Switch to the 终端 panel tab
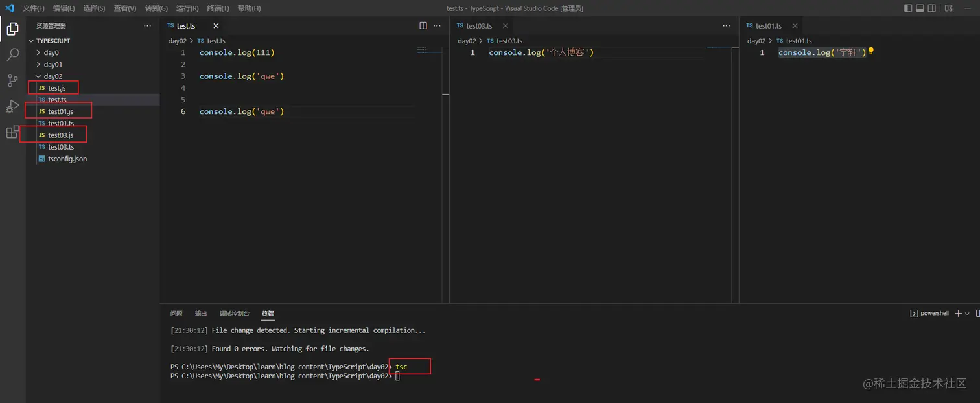This screenshot has width=980, height=403. click(268, 314)
